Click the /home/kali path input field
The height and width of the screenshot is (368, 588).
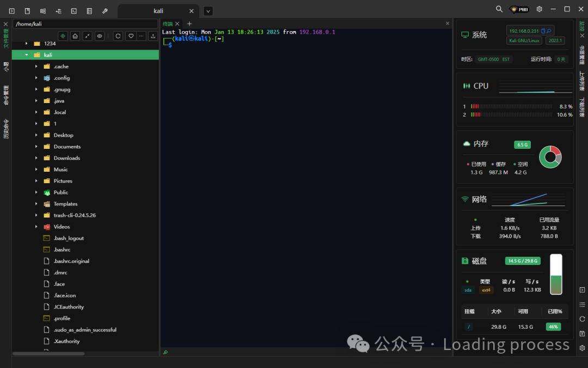(85, 23)
